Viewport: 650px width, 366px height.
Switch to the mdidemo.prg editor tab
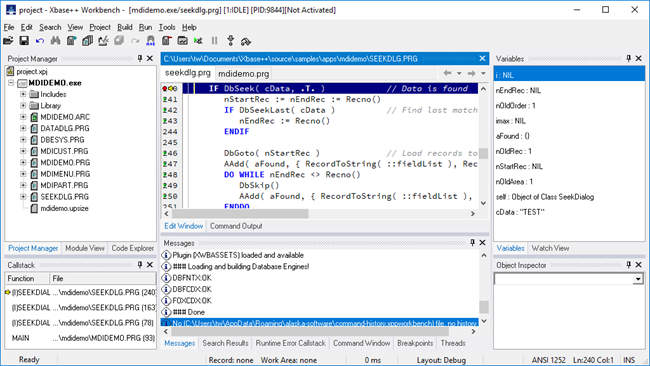[x=243, y=74]
